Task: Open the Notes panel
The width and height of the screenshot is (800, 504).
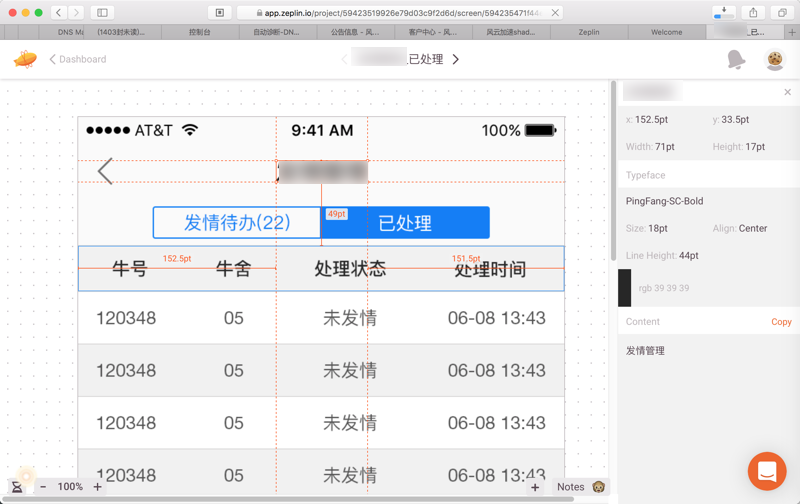Action: pos(581,487)
